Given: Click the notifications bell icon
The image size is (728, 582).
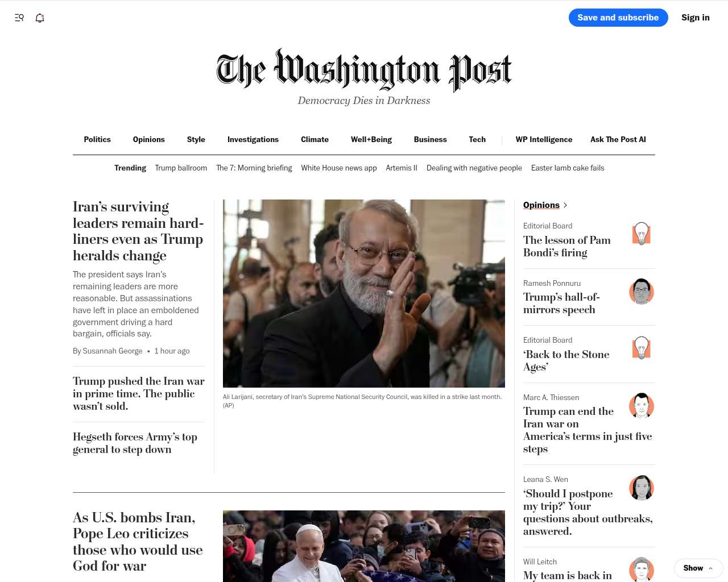Looking at the screenshot, I should click(x=40, y=18).
